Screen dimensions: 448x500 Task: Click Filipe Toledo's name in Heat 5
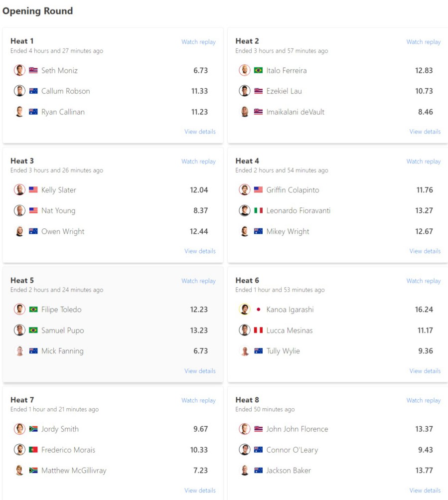(x=61, y=310)
